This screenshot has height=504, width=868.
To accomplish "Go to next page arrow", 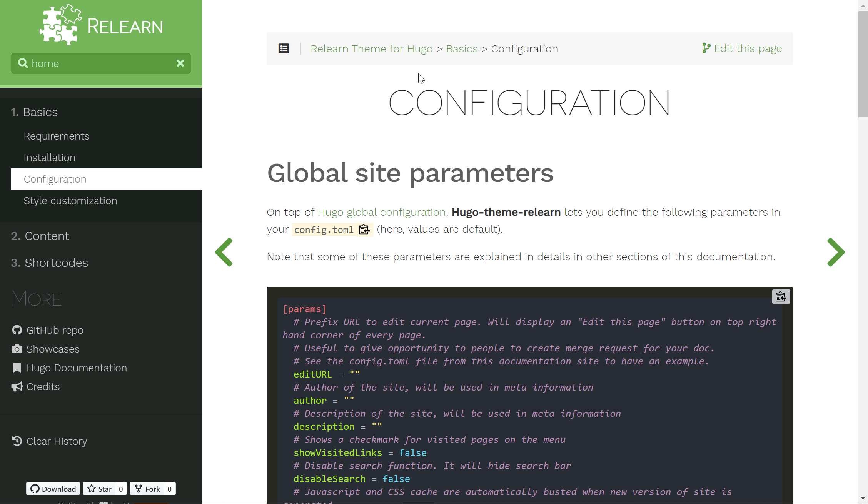I will click(x=836, y=252).
